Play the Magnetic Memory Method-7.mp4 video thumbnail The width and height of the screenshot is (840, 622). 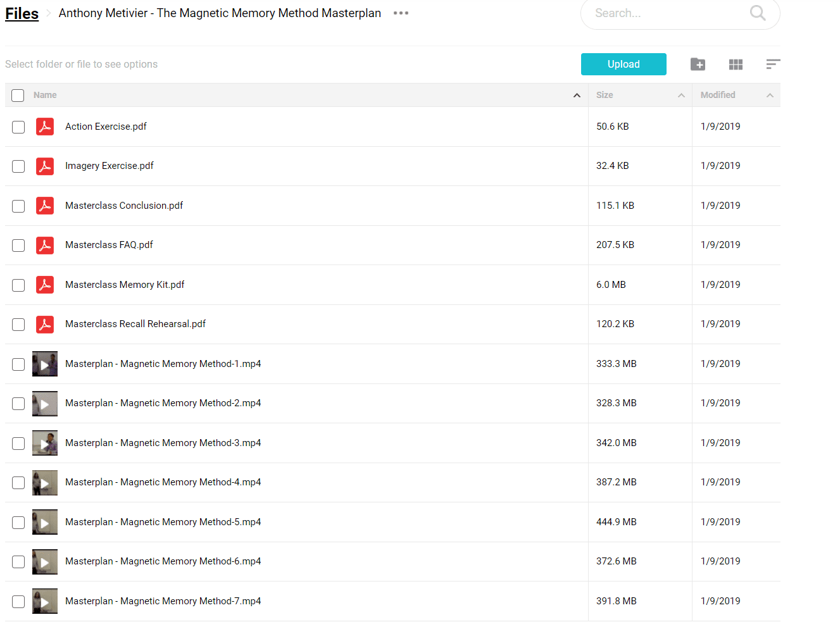pos(45,601)
